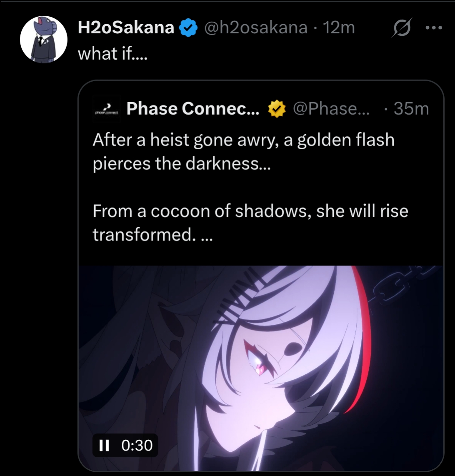Viewport: 455px width, 476px height.
Task: Click the Phase Connect account name
Action: click(192, 109)
